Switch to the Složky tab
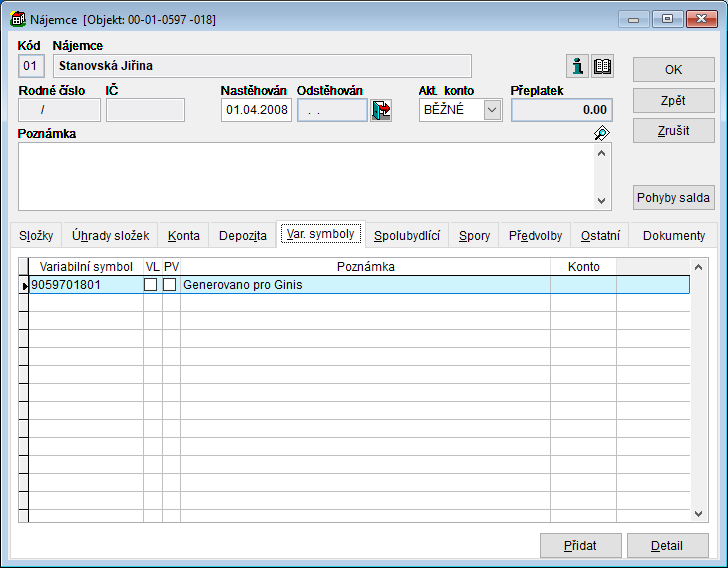 [36, 236]
